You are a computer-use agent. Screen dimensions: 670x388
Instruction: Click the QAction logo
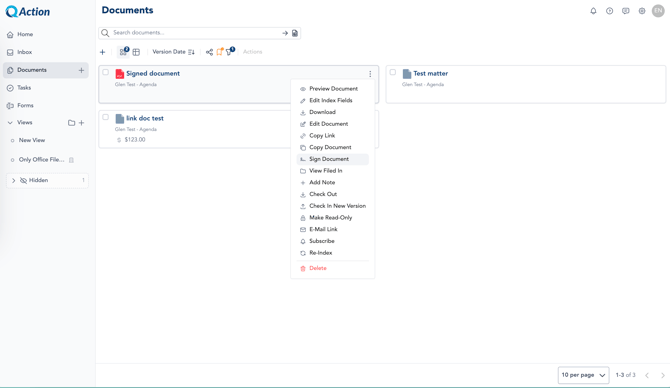(28, 12)
